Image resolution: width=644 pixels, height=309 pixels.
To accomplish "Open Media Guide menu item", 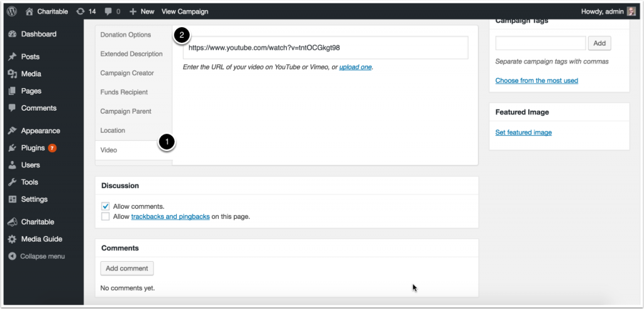I will point(42,239).
